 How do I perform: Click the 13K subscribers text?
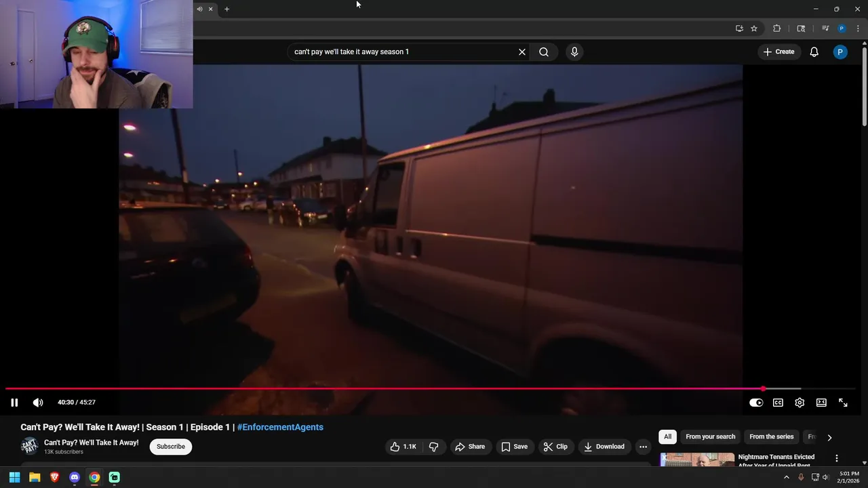tap(64, 452)
